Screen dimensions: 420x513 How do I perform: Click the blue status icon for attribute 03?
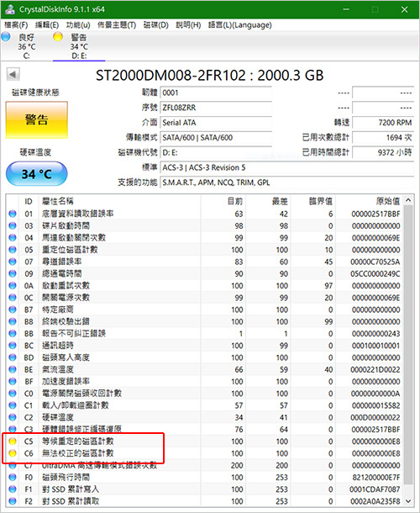click(x=13, y=225)
